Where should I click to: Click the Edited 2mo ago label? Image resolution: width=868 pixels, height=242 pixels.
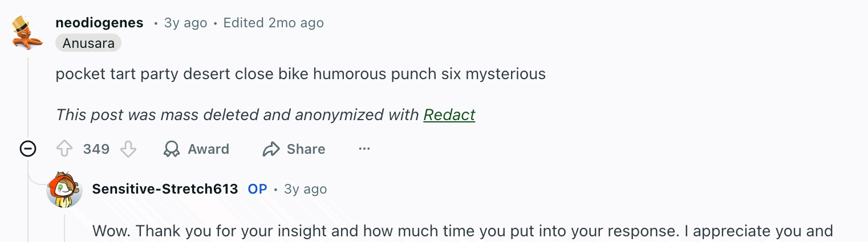273,23
